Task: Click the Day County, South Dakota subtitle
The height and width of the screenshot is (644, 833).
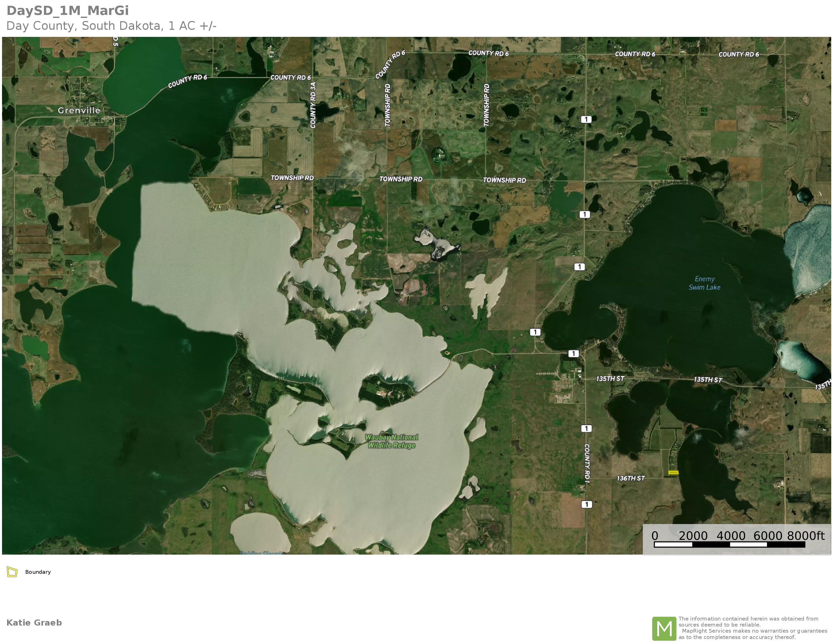Action: [111, 26]
